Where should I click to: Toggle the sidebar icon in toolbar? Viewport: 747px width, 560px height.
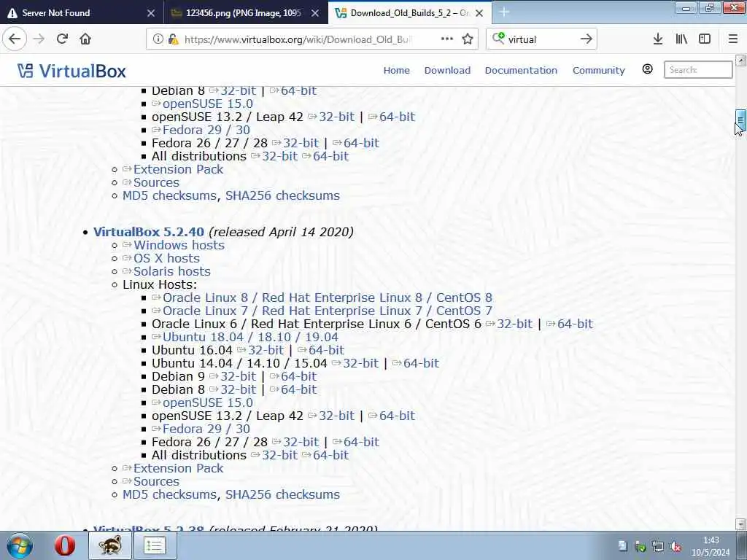coord(705,39)
